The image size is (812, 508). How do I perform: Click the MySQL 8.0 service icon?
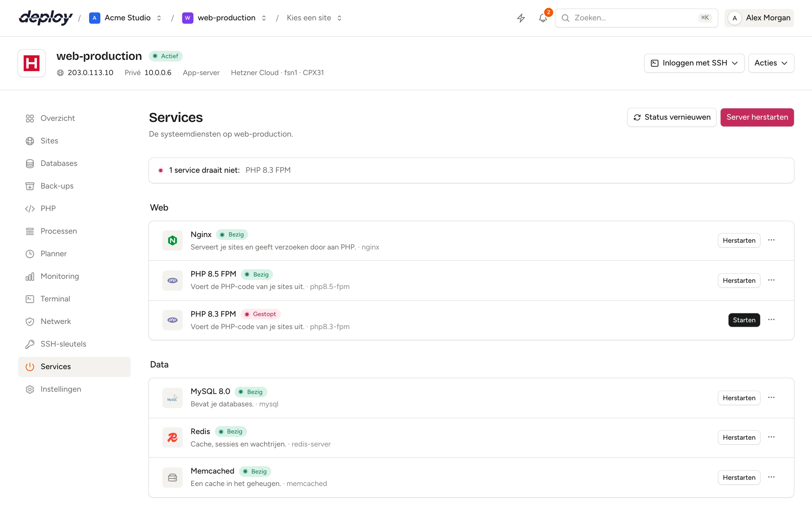click(173, 398)
